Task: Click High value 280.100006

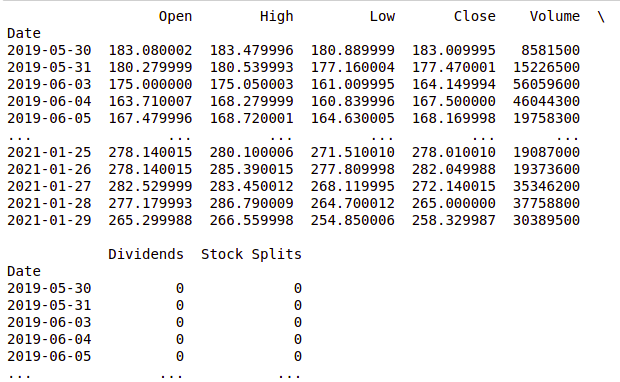Action: pyautogui.click(x=251, y=152)
